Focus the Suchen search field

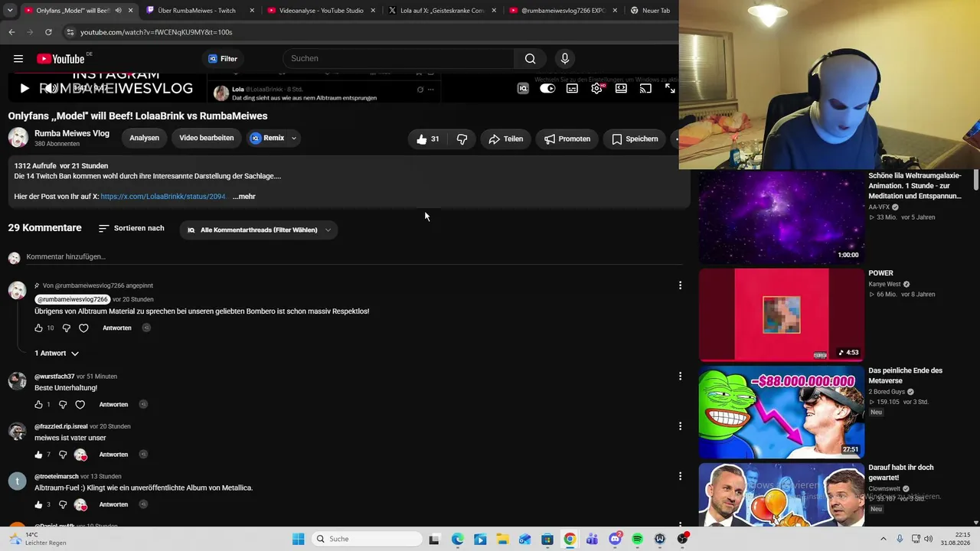[x=398, y=59]
